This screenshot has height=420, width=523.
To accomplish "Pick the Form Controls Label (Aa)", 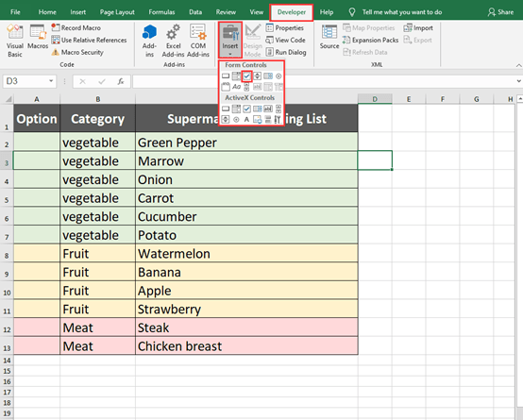I will [x=236, y=87].
